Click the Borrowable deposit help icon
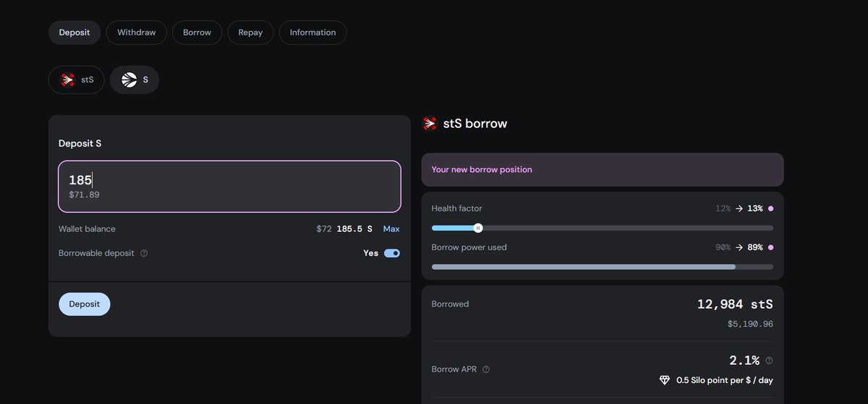868x404 pixels. 144,254
